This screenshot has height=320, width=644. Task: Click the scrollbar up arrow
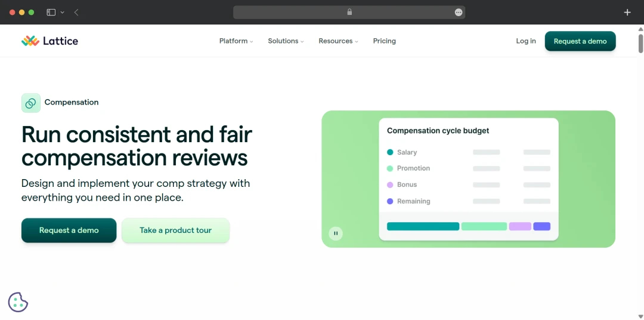(x=640, y=29)
